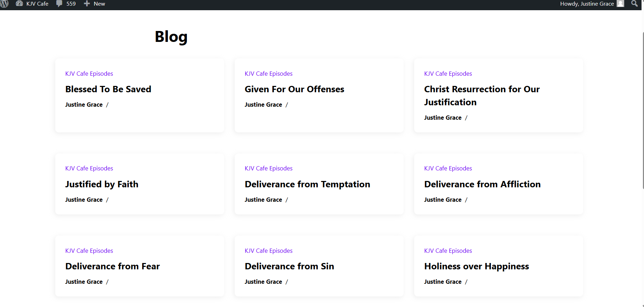Open the "Blessed To Be Saved" post
Viewport: 644px width, 307px height.
point(108,89)
